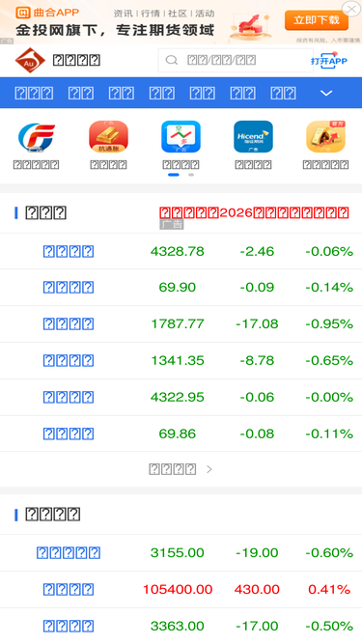Open the blue-red GF logo app icon
This screenshot has height=644, width=362.
[36, 137]
